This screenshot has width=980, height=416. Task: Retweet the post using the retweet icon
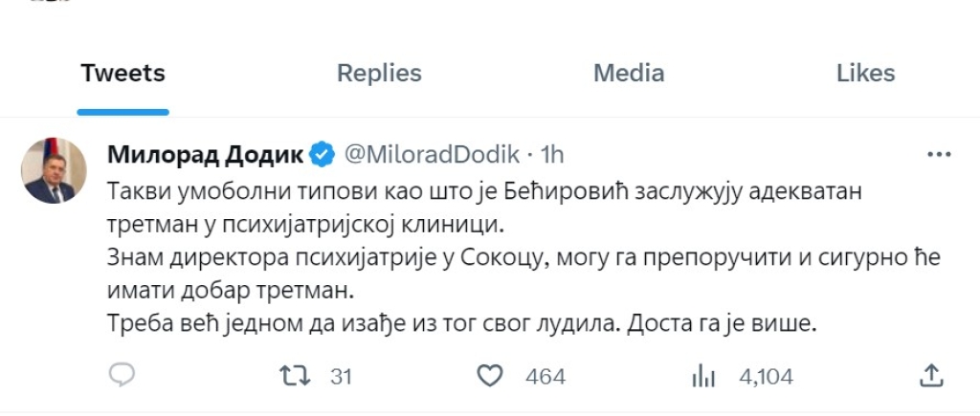tap(293, 376)
